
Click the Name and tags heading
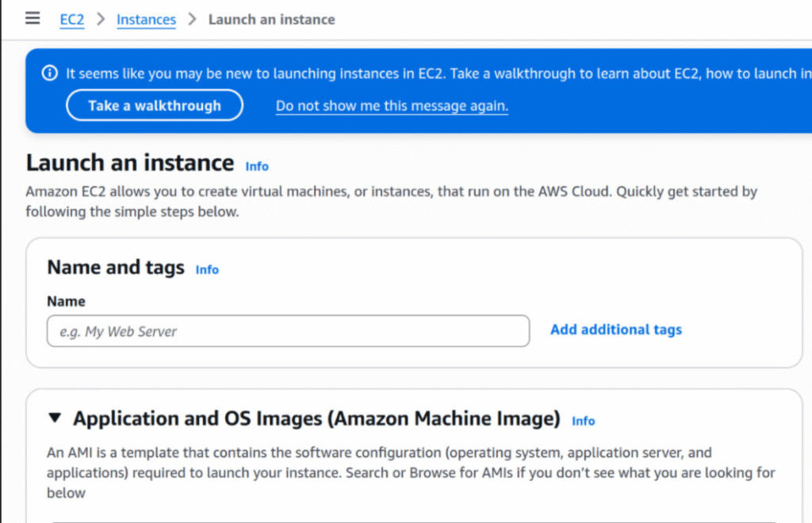coord(116,268)
